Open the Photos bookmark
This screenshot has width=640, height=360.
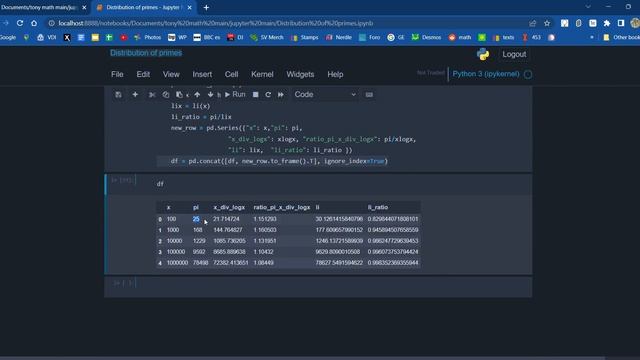coord(147,37)
